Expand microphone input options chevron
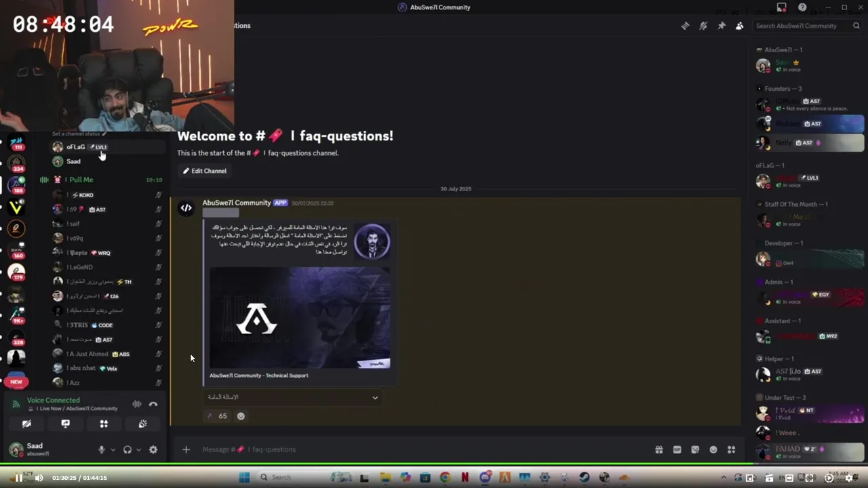Screen dimensions: 868x488 [x=113, y=449]
